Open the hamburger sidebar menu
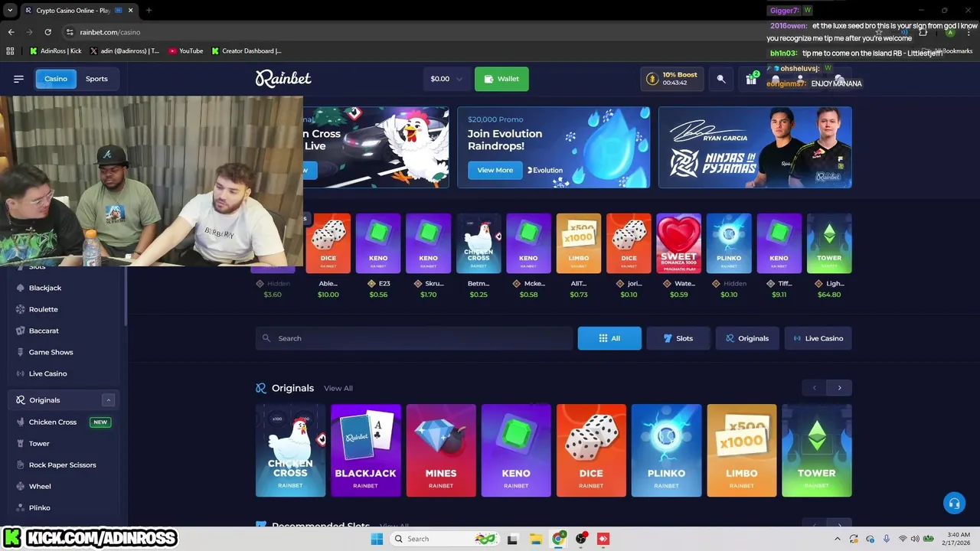 pos(18,79)
